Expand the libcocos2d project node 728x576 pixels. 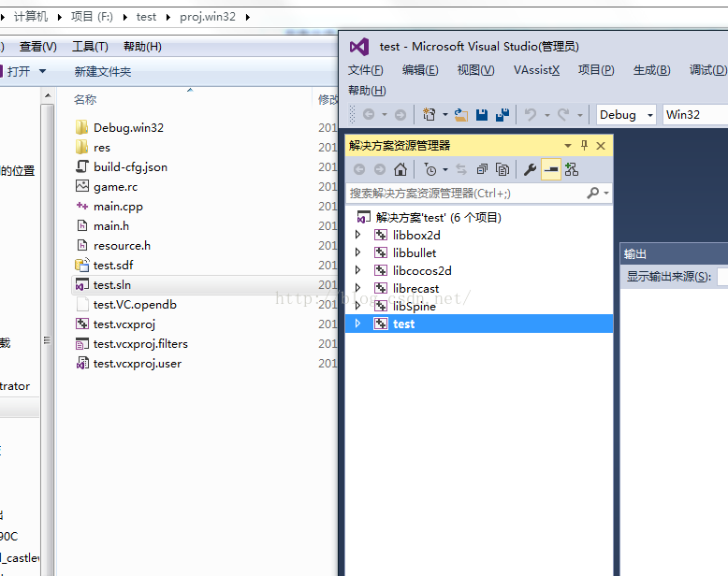pos(358,270)
